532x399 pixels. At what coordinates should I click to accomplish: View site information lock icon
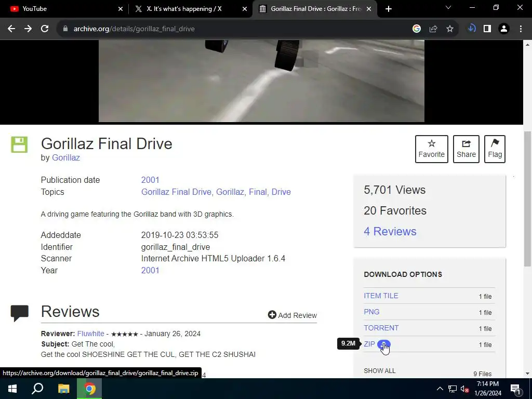[65, 29]
